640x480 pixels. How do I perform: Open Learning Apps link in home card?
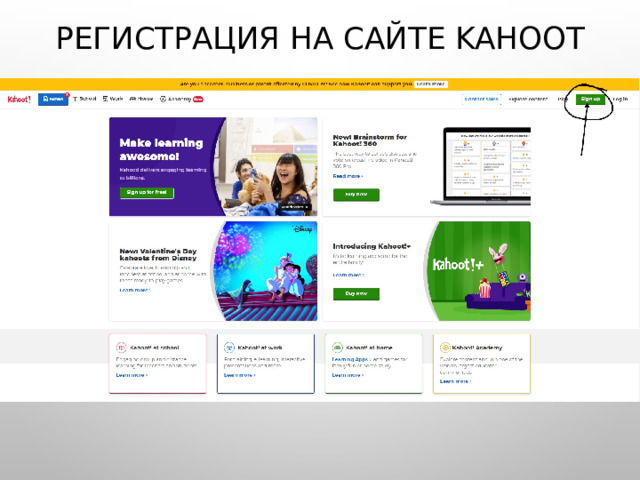pos(349,359)
